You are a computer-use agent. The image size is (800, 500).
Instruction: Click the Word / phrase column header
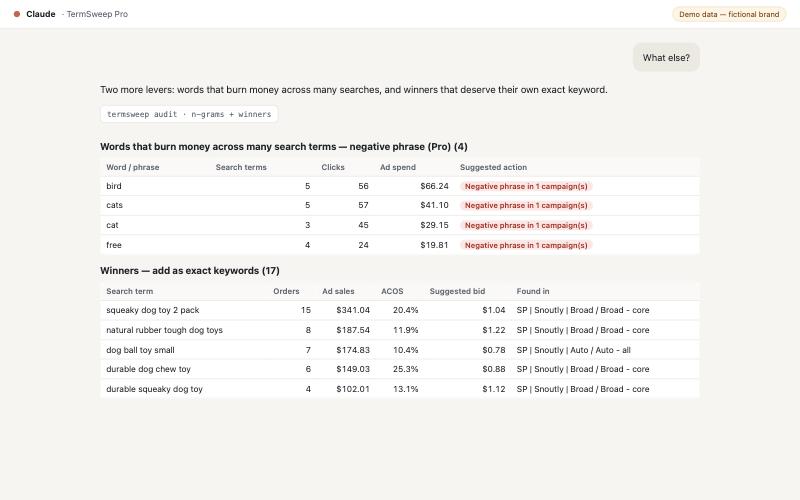(133, 167)
